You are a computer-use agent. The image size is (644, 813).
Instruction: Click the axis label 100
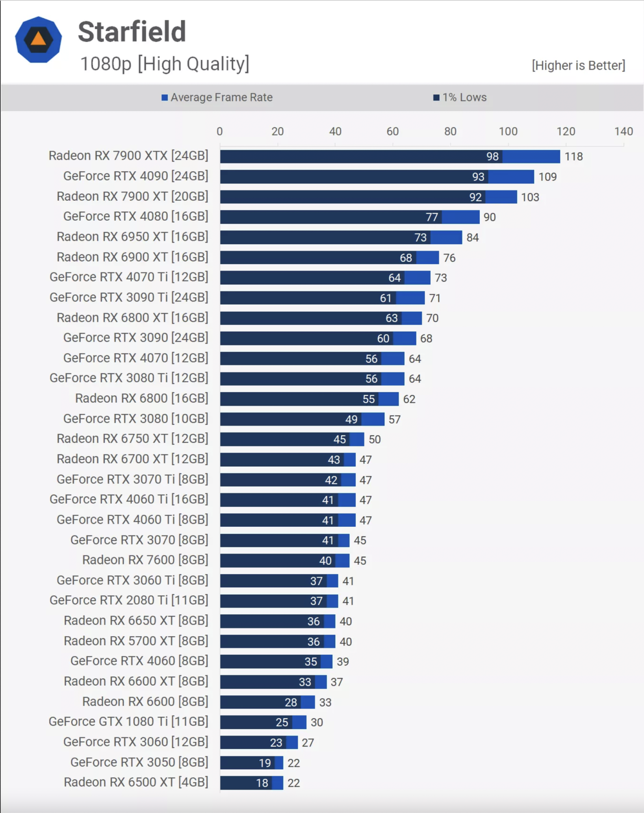pos(508,131)
